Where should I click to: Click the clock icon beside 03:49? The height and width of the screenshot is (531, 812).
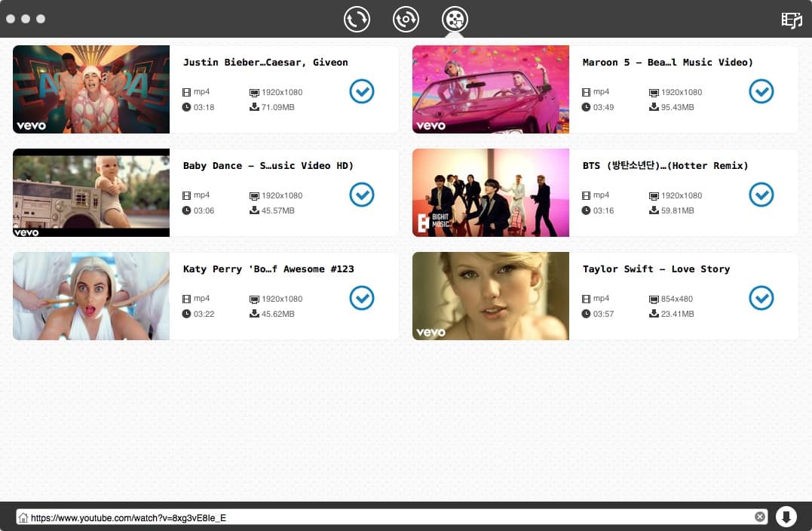click(x=586, y=107)
